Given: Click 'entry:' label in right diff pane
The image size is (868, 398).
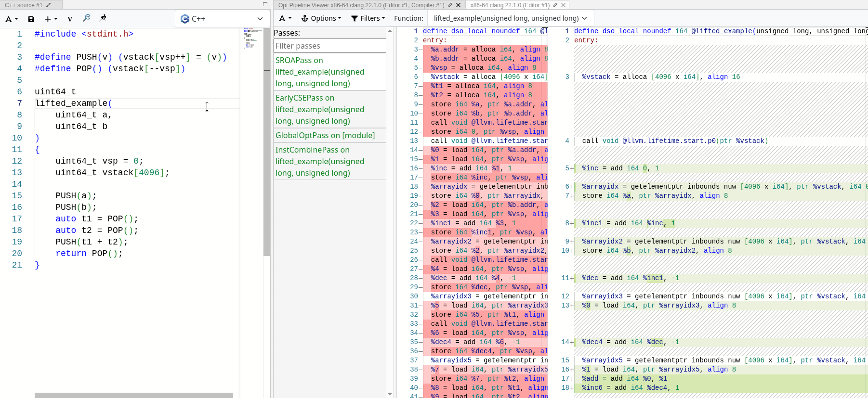Looking at the screenshot, I should point(586,40).
